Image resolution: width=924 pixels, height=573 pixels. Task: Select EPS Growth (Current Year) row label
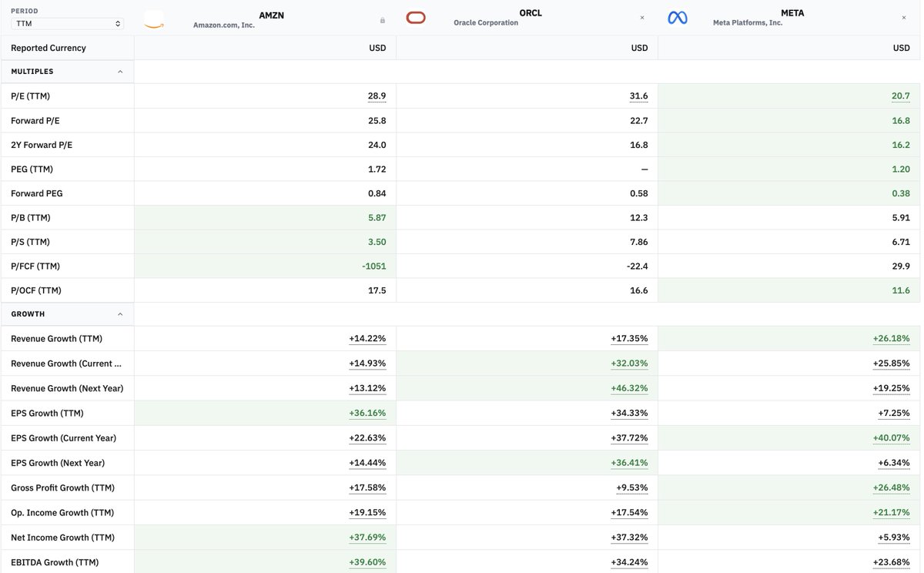63,438
